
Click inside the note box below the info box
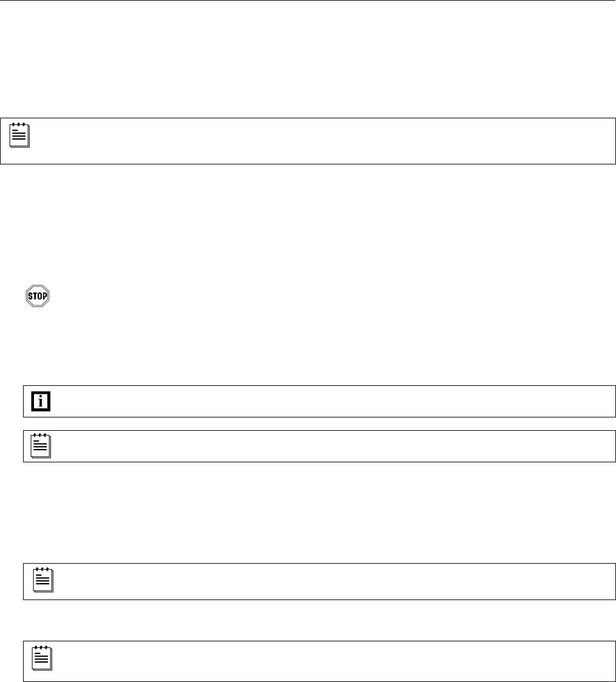click(x=328, y=446)
